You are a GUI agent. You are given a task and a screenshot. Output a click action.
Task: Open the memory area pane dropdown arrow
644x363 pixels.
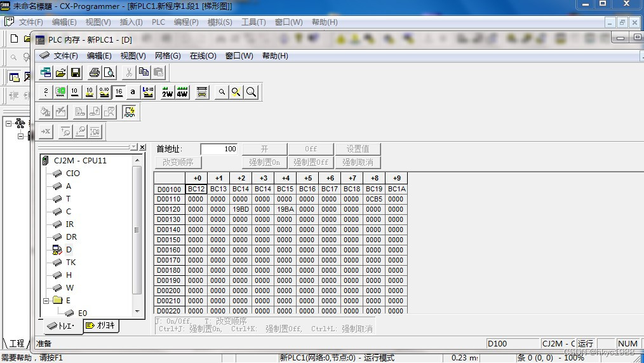(x=134, y=147)
